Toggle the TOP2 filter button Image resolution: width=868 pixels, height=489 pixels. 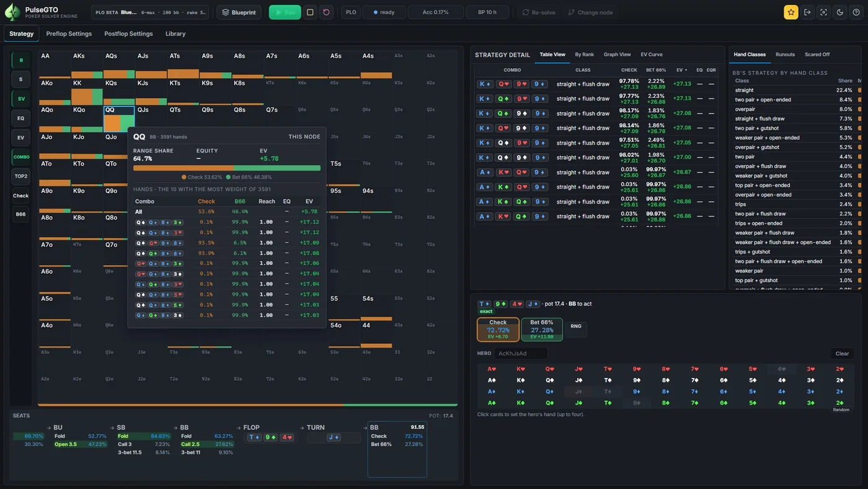(x=21, y=176)
